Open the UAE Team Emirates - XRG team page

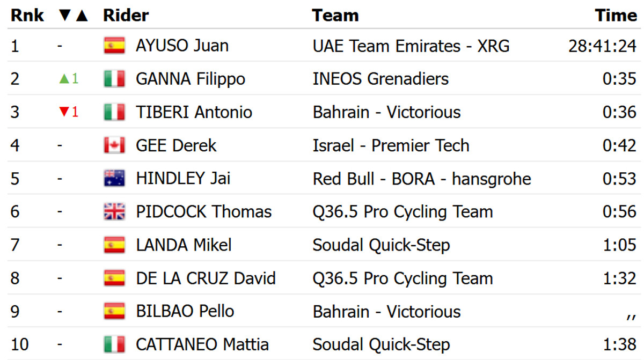pos(411,46)
